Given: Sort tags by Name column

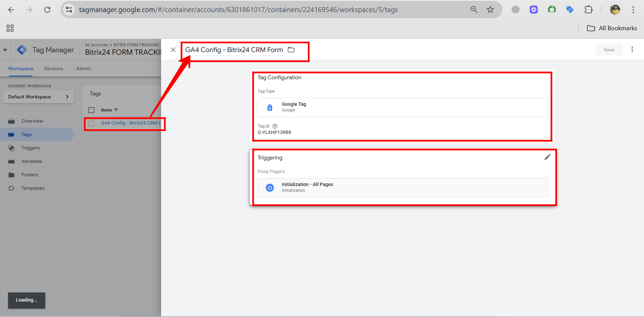Looking at the screenshot, I should click(109, 110).
